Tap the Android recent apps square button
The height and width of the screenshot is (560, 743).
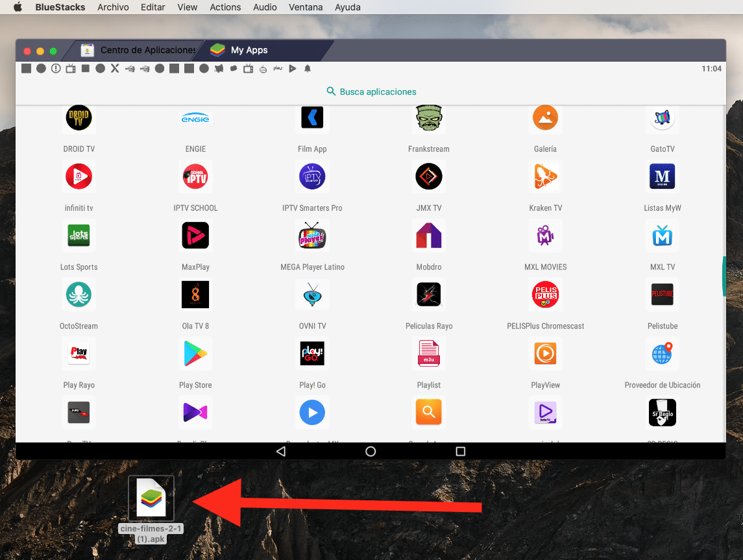(461, 451)
